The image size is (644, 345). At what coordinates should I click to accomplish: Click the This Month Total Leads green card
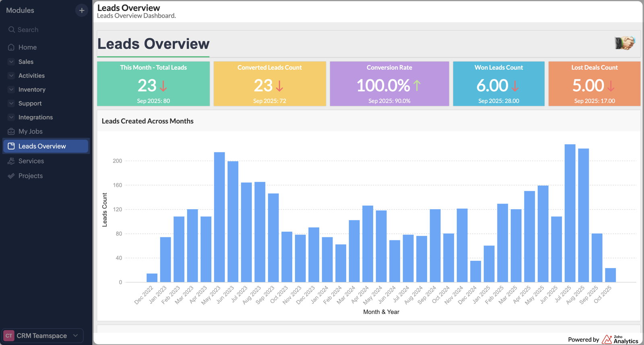(153, 84)
